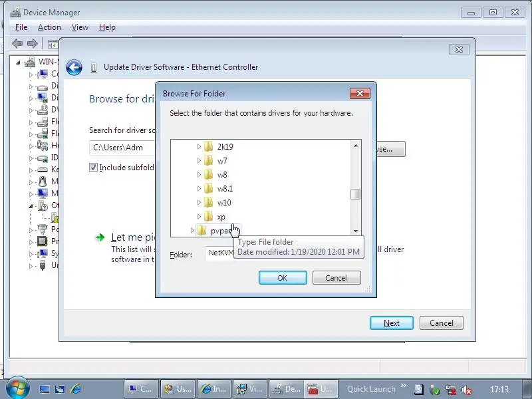Expand the w8.1 folder node
This screenshot has width=532, height=399.
point(199,189)
